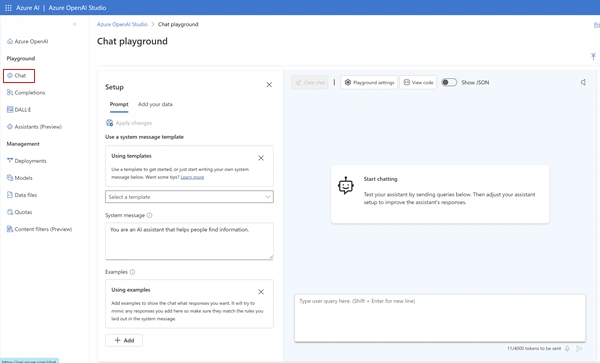Open the Learn more link
The image size is (600, 363).
[192, 177]
